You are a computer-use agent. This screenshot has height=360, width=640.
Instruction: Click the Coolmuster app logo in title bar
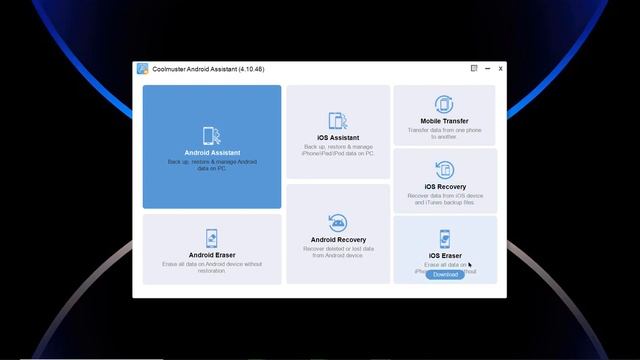click(142, 69)
